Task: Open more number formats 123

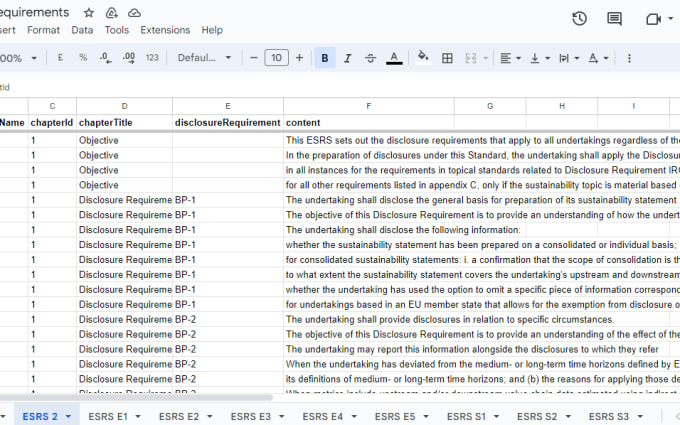Action: [x=152, y=58]
